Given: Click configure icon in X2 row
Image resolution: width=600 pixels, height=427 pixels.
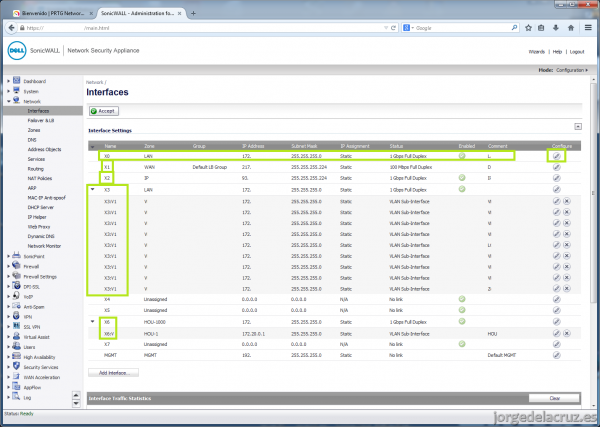Looking at the screenshot, I should tap(556, 178).
